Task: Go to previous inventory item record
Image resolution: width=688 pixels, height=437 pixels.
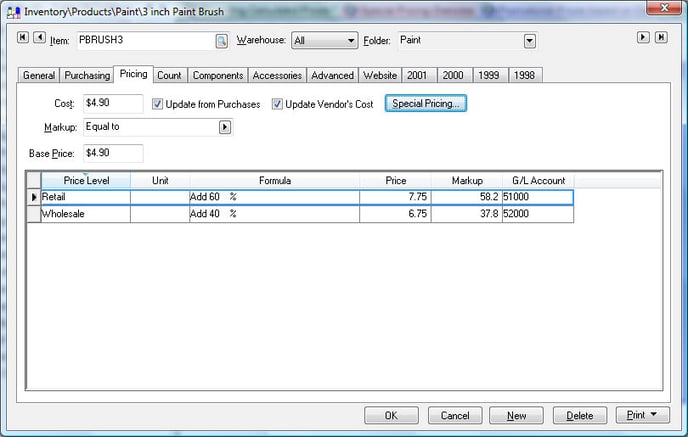Action: pos(39,37)
